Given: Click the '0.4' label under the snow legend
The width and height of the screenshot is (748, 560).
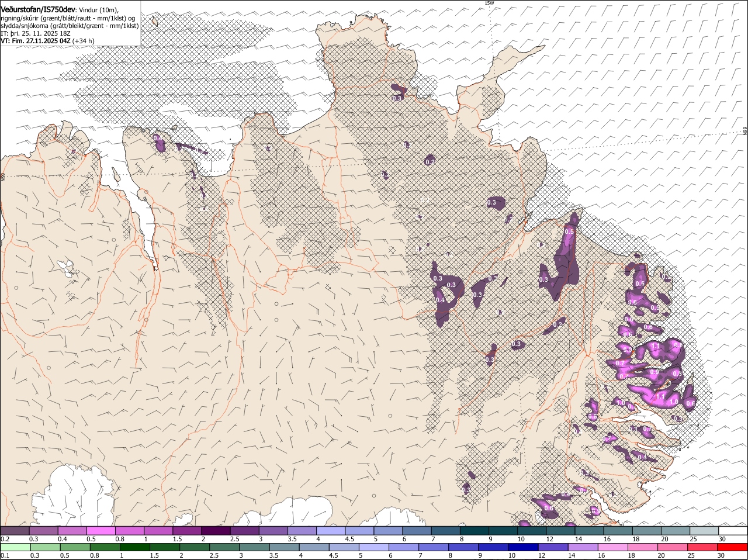Looking at the screenshot, I should (63, 538).
